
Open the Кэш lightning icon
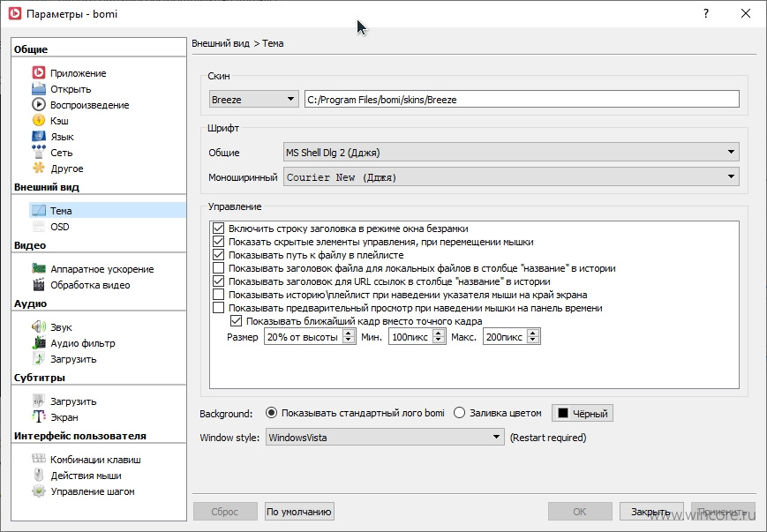tap(39, 120)
